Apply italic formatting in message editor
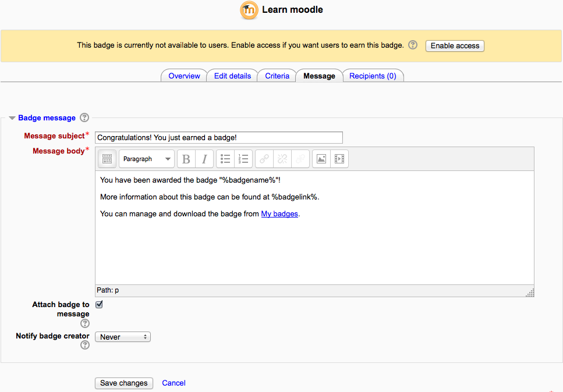563x392 pixels. tap(205, 159)
